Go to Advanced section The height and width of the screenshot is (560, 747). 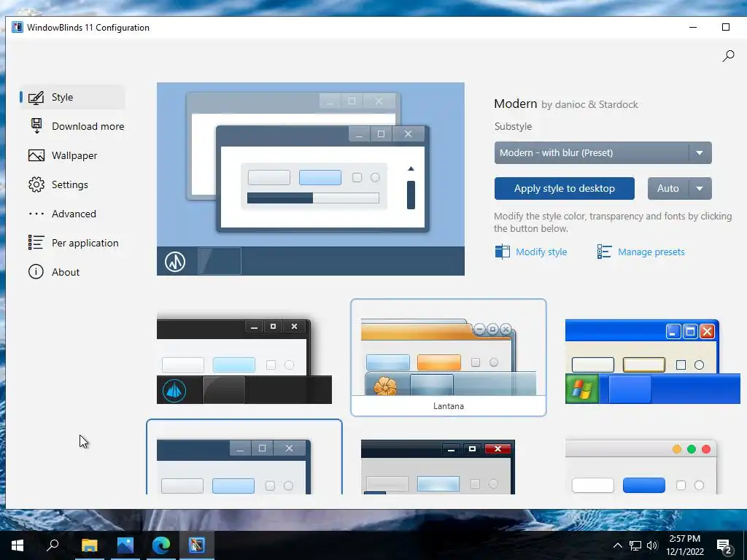click(72, 214)
